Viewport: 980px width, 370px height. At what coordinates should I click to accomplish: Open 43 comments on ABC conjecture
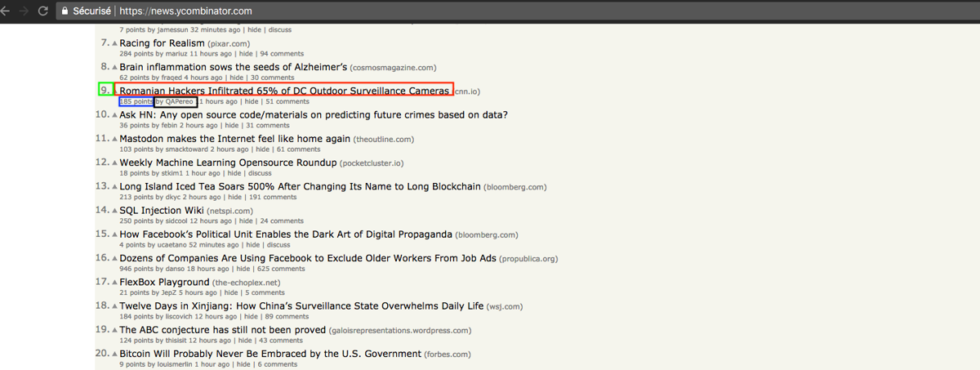click(280, 341)
